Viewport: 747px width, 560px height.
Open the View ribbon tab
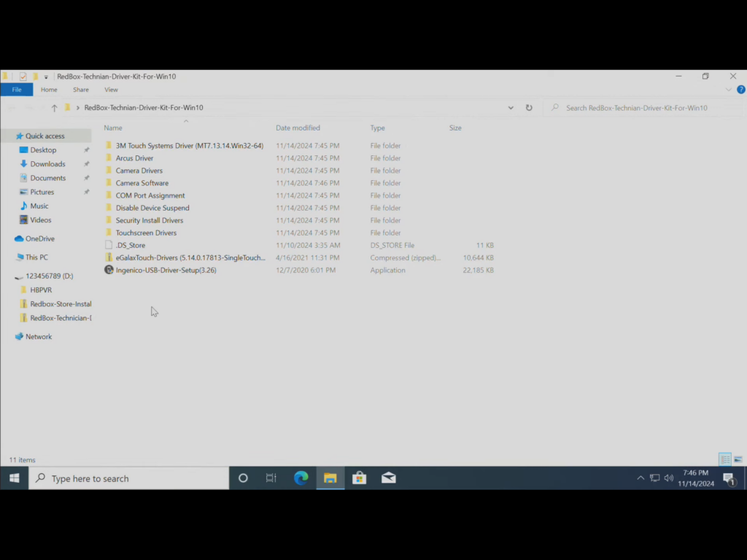[111, 90]
